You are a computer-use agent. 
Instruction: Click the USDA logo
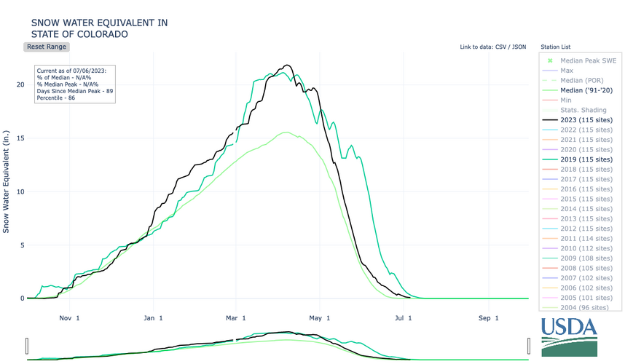pyautogui.click(x=569, y=337)
